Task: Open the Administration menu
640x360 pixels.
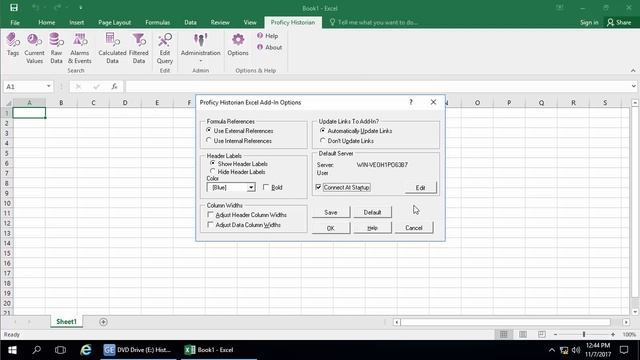Action: click(x=200, y=47)
